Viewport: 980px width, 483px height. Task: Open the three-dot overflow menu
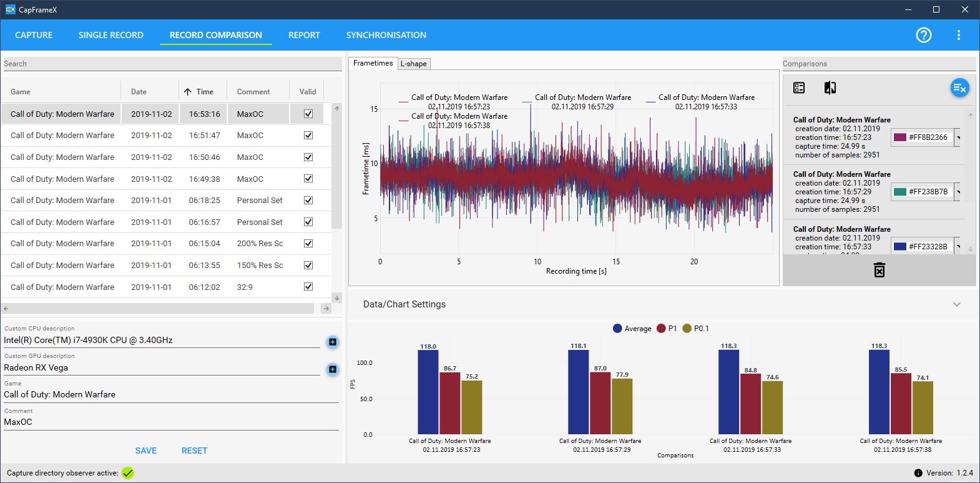959,35
